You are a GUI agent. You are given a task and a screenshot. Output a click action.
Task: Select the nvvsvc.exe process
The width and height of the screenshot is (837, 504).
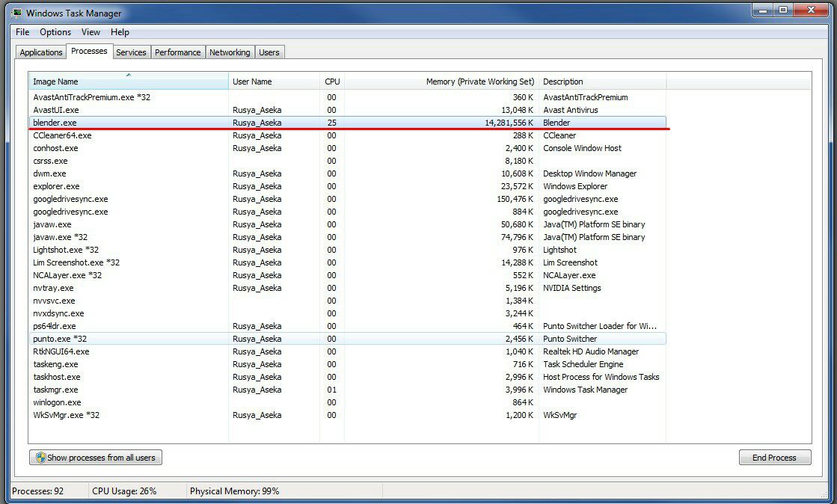click(348, 301)
